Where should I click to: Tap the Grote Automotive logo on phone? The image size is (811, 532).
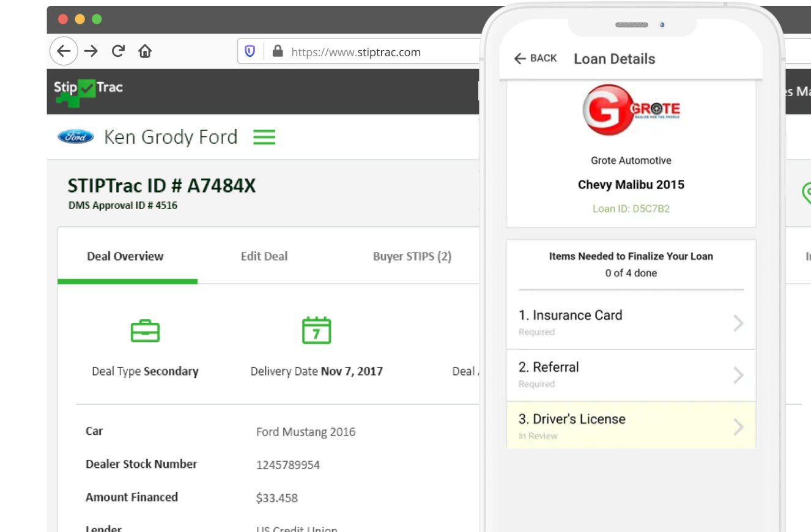coord(631,110)
